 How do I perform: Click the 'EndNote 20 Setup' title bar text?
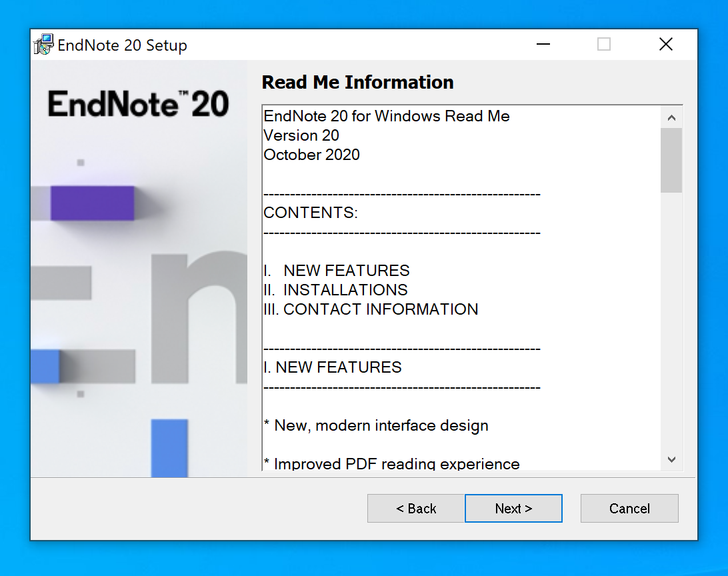click(x=122, y=45)
